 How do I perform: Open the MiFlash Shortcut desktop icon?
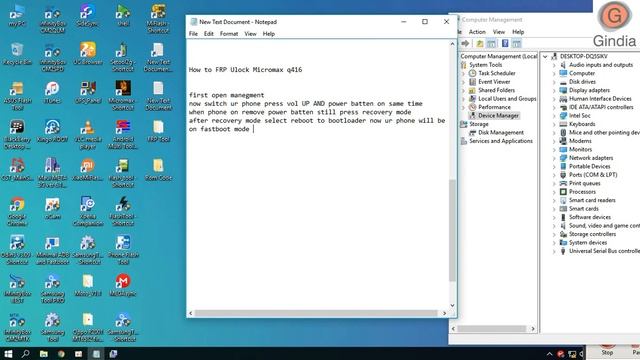(158, 19)
